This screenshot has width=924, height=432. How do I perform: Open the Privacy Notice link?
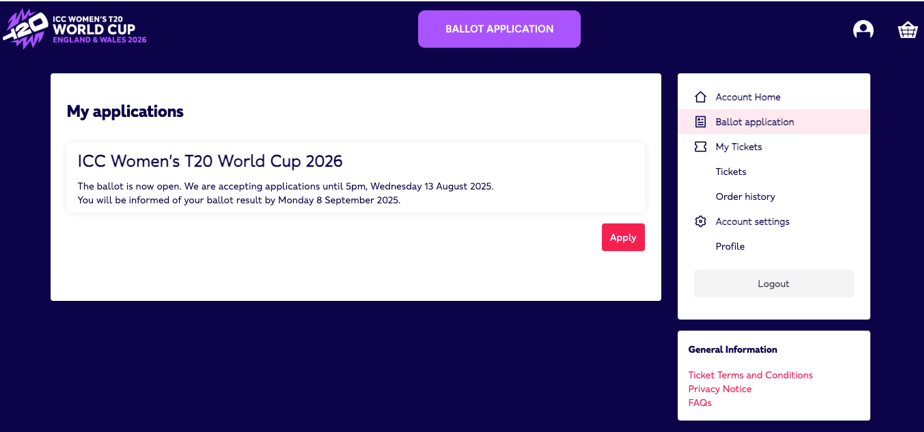point(720,389)
